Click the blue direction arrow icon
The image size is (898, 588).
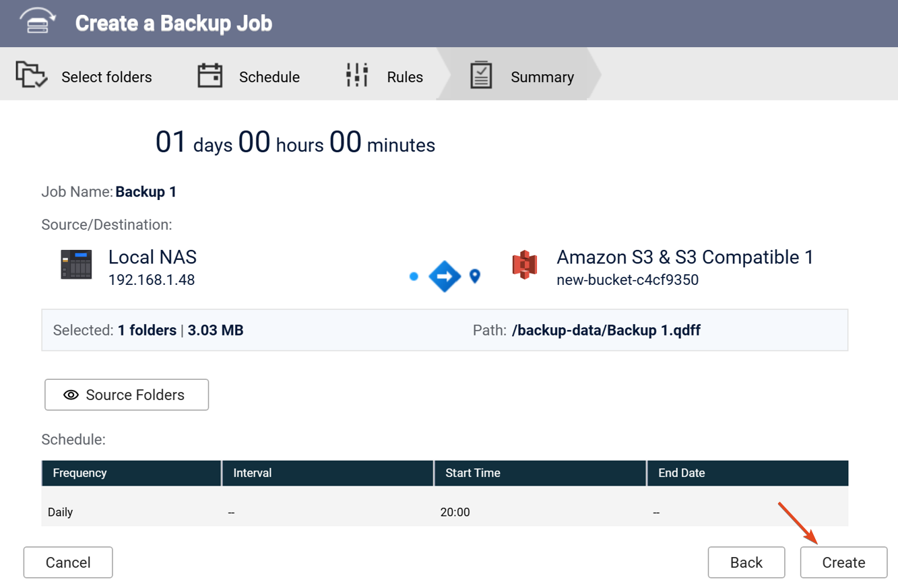[x=445, y=276]
